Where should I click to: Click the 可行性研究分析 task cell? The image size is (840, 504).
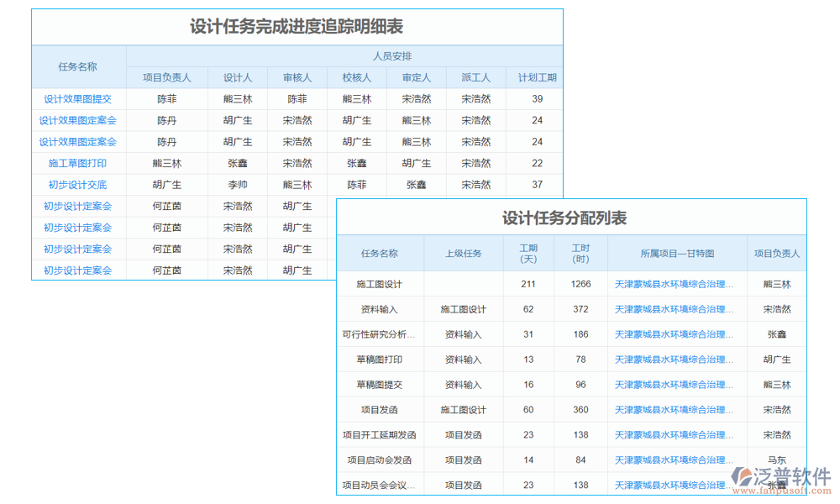(x=381, y=334)
